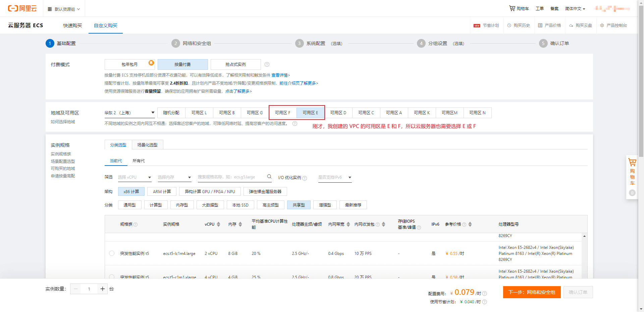Open the shopping cart icon in header
The image size is (644, 312).
pos(512,8)
